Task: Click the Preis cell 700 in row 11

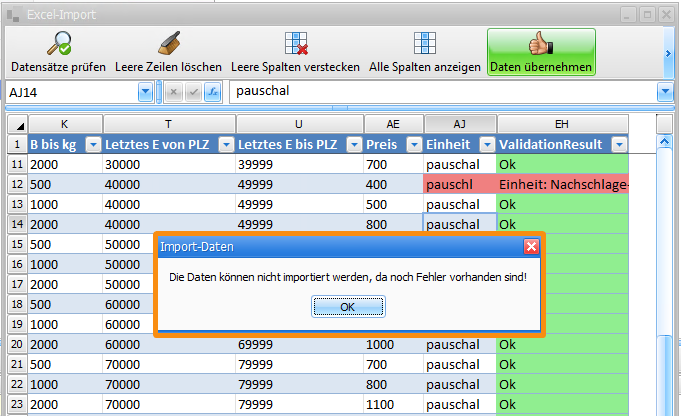Action: click(393, 164)
